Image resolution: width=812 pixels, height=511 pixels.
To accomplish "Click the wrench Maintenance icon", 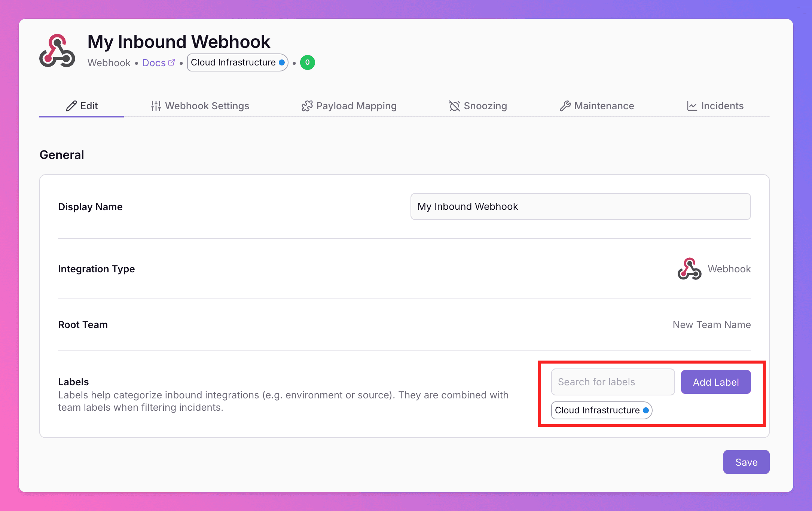I will 565,106.
